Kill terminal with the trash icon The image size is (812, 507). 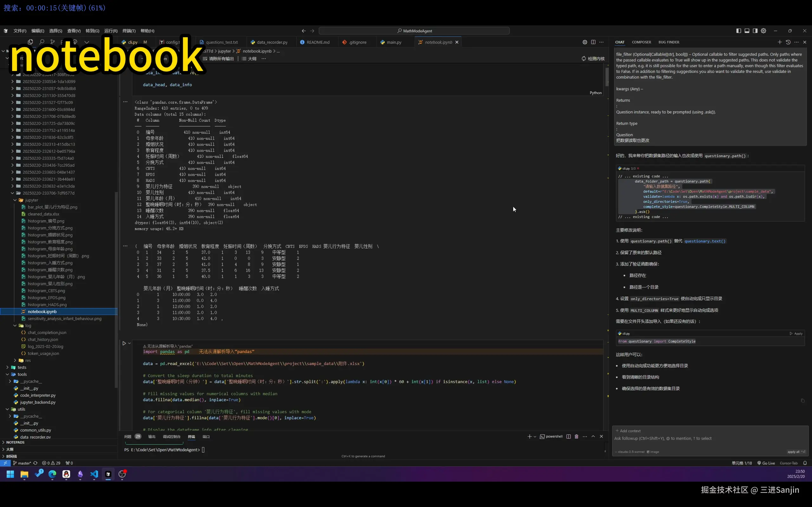click(576, 437)
